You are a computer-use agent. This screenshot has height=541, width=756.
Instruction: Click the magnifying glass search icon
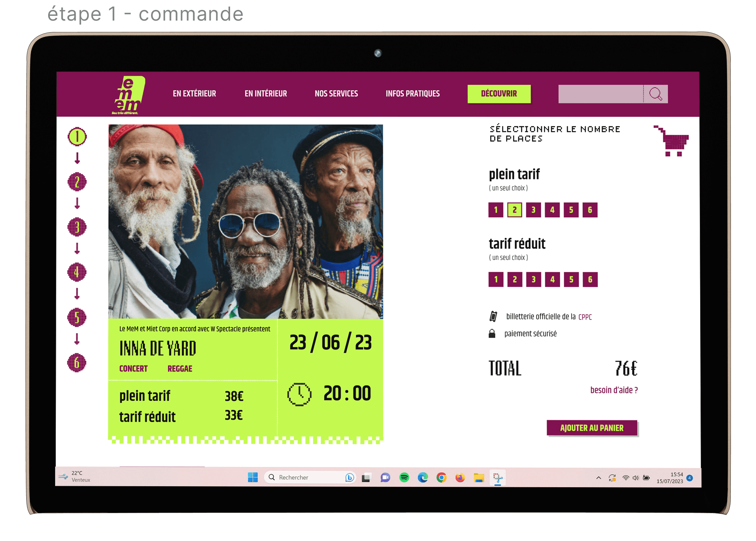coord(655,94)
